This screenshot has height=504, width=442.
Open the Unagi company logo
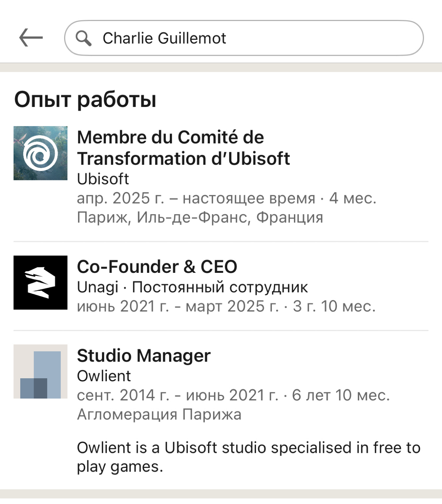pyautogui.click(x=41, y=282)
